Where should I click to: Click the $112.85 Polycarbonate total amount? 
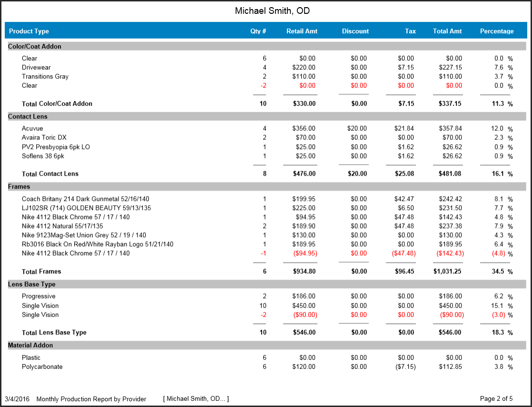tap(450, 367)
